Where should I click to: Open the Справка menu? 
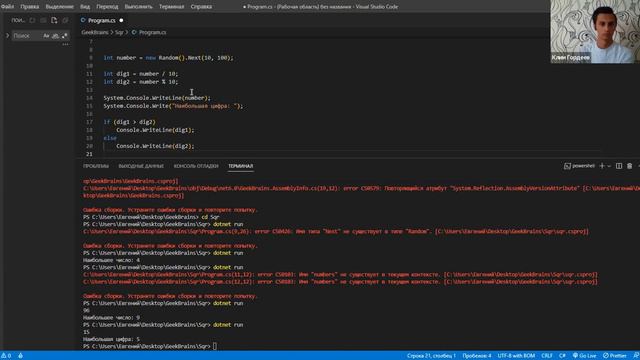click(x=201, y=7)
